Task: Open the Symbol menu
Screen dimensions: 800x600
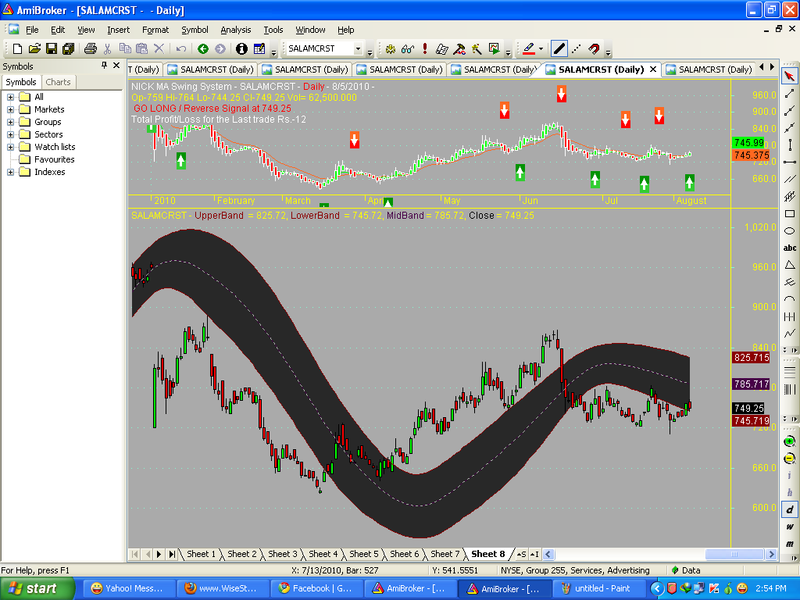Action: tap(195, 30)
